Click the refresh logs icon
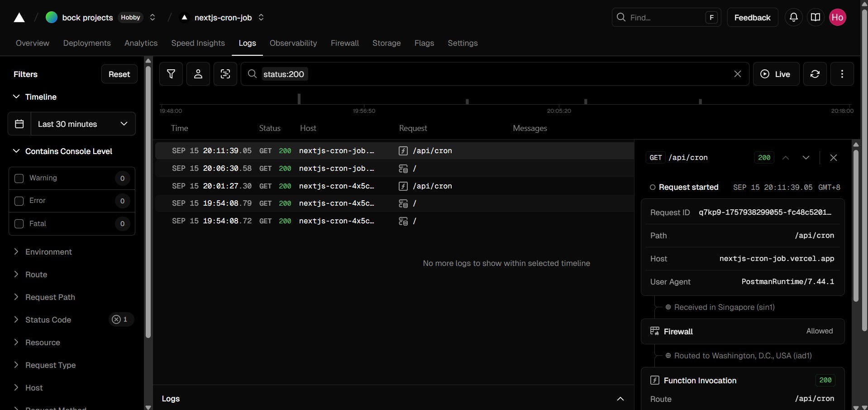 point(815,74)
